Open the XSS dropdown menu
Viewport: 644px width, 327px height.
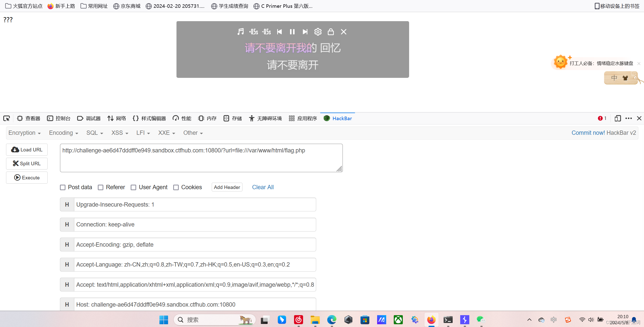click(119, 133)
